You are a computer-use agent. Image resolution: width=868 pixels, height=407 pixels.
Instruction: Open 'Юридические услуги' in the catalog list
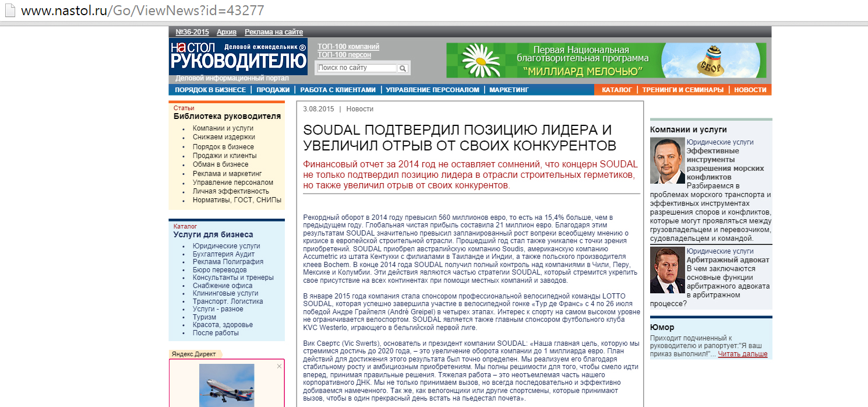[x=227, y=246]
